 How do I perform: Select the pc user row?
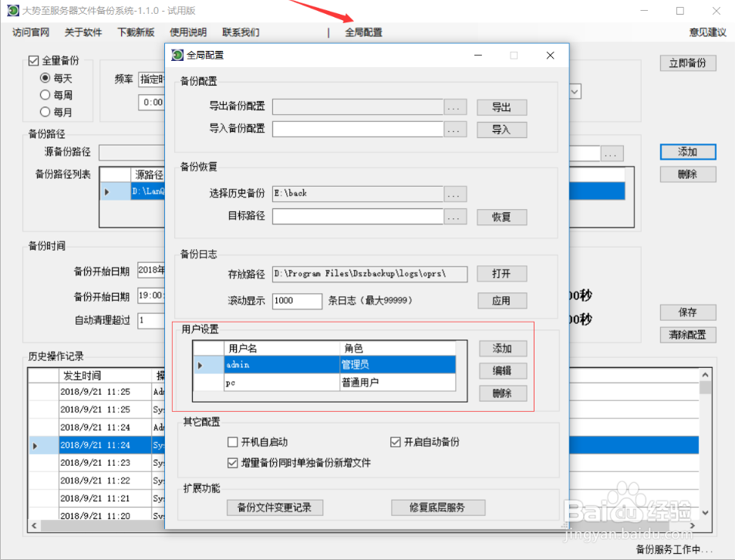tap(325, 383)
